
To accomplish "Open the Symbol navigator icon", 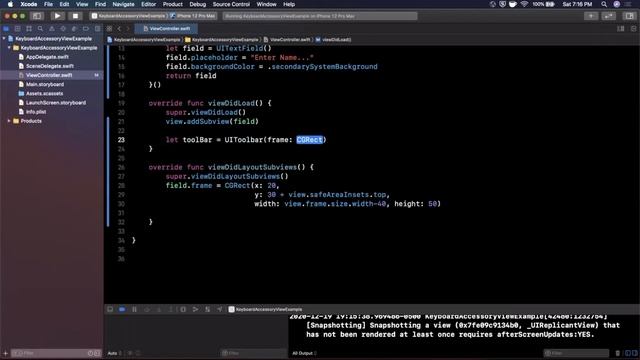I will pyautogui.click(x=29, y=29).
